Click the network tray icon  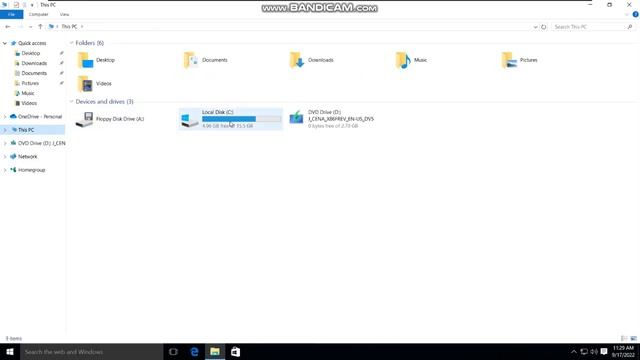click(x=584, y=351)
